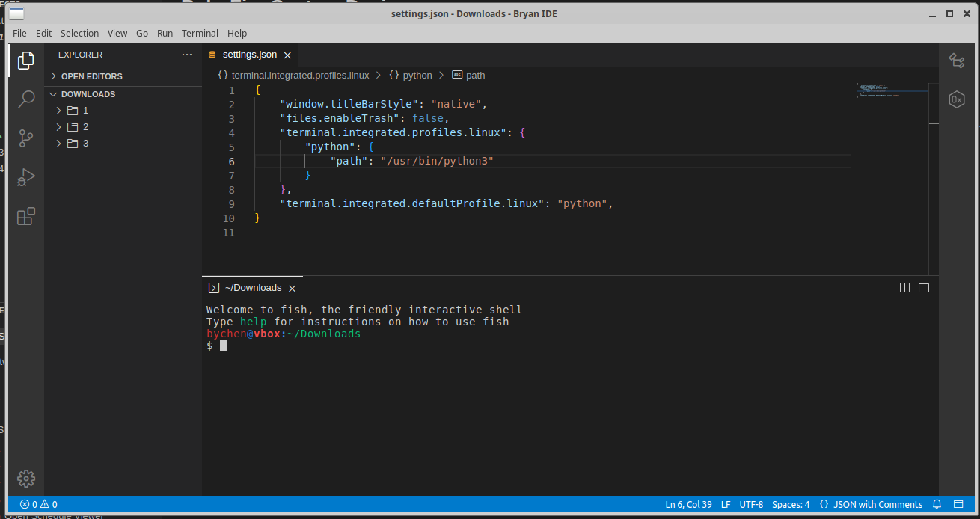Screen dimensions: 980x519
Task: Toggle the panel layout icon in status bar
Action: pos(959,504)
